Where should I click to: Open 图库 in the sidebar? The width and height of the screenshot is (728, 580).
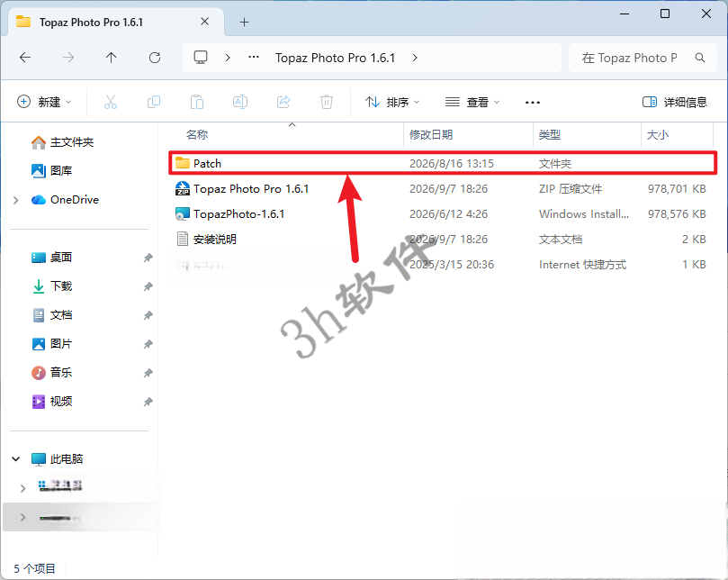[51, 170]
